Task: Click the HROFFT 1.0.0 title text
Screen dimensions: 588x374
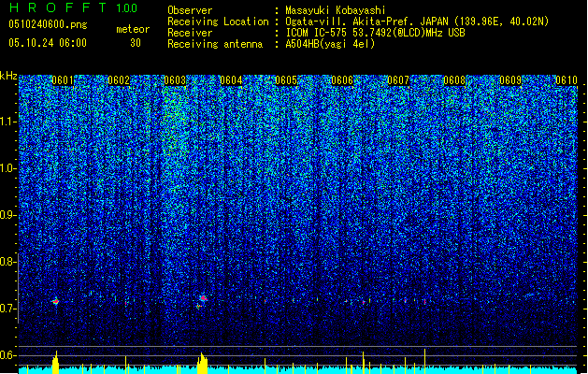Action: 73,7
